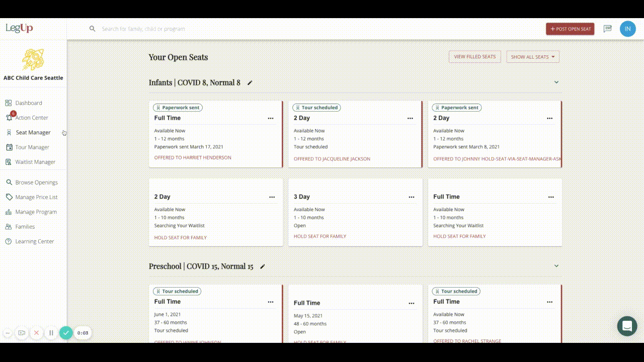The image size is (644, 362).
Task: Open options on Preschool June 1 Full Time card
Action: tap(271, 302)
